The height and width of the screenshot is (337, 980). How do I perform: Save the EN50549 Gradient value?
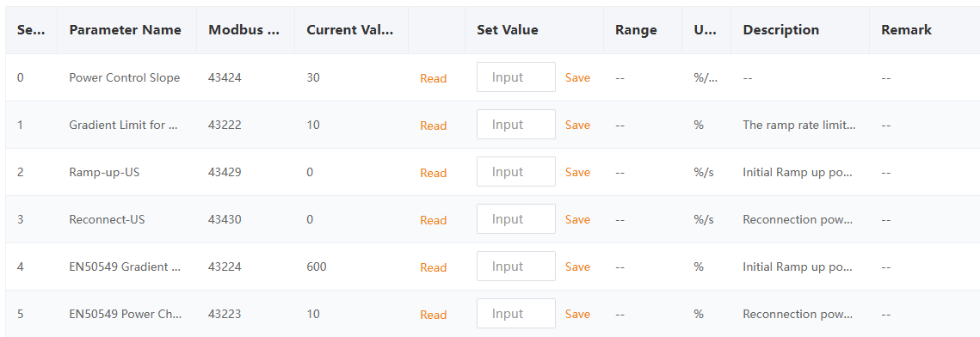(x=577, y=267)
